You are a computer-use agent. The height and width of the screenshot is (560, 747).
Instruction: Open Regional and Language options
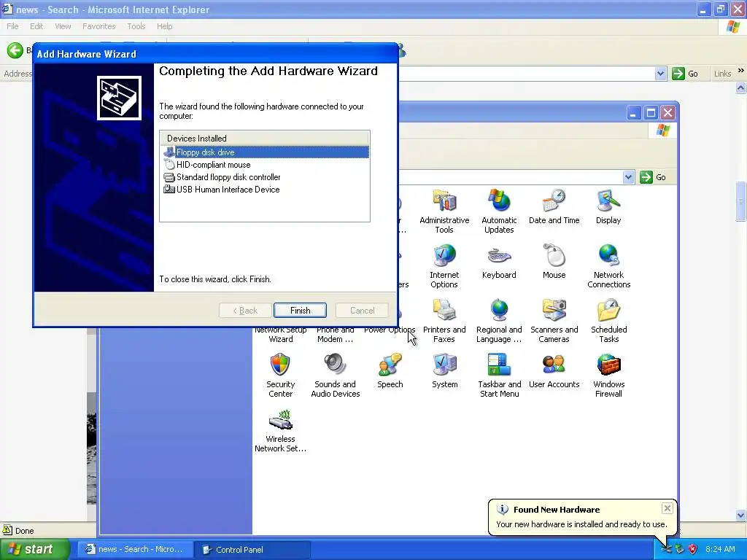pyautogui.click(x=499, y=321)
